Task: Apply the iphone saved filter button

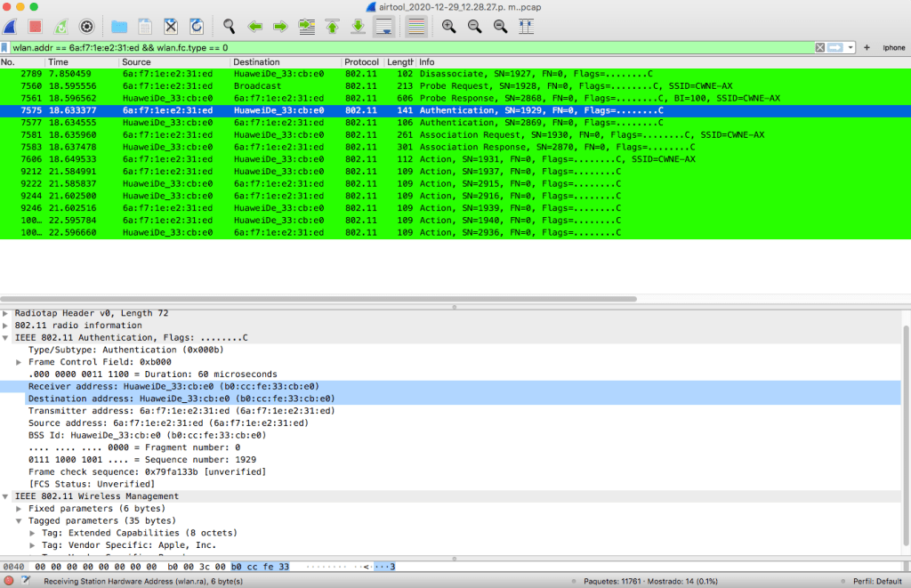Action: (892, 47)
